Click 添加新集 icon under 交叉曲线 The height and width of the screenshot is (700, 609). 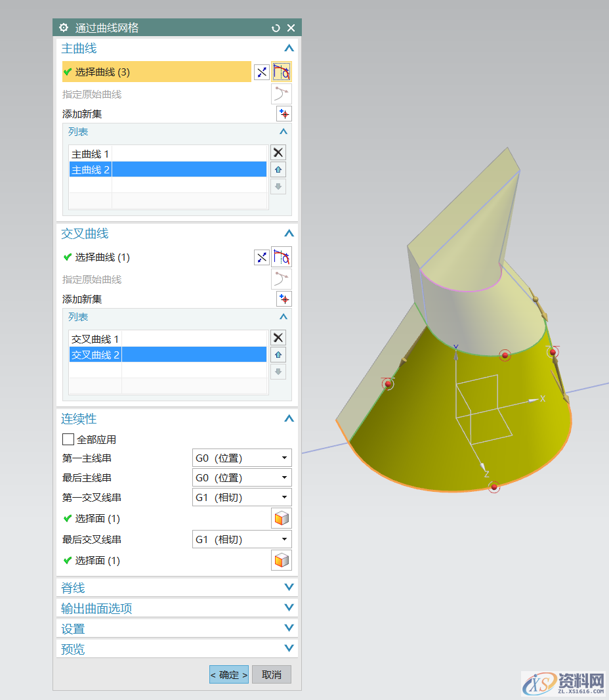(x=283, y=299)
